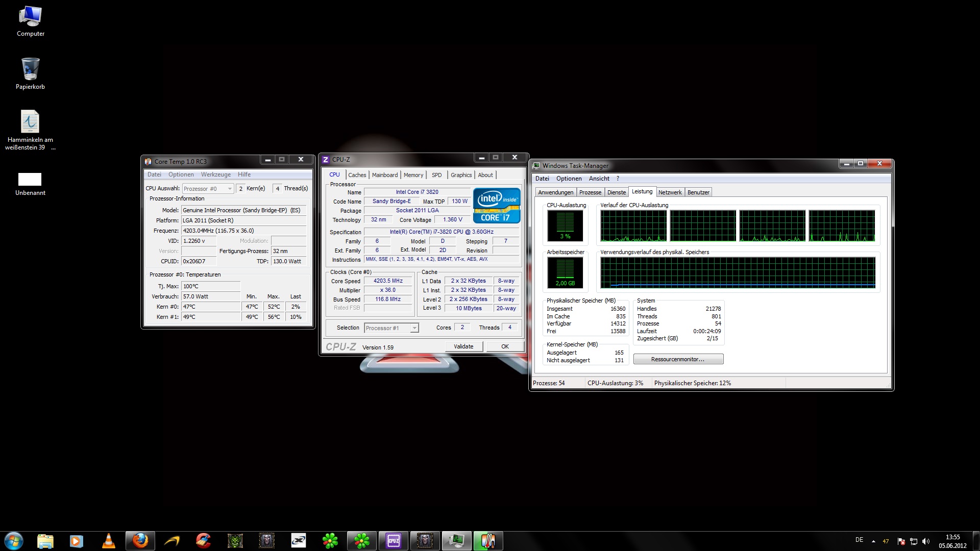Click the ICQ flower beside the white X icon
The image size is (980, 551).
pyautogui.click(x=330, y=541)
